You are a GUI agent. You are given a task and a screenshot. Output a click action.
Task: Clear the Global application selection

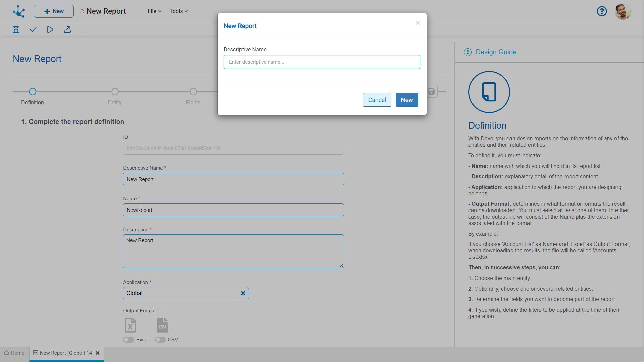click(243, 293)
